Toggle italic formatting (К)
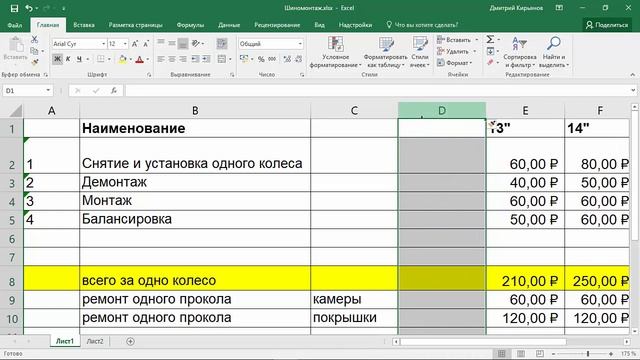This screenshot has width=640, height=360. (x=68, y=59)
